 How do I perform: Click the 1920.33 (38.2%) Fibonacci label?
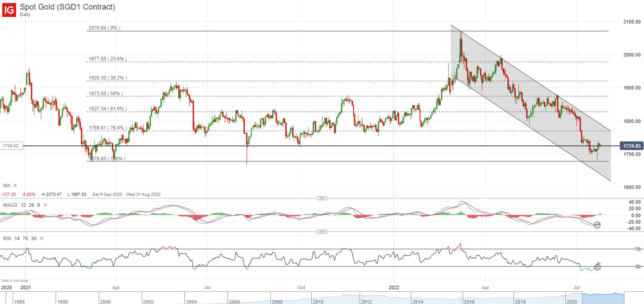point(107,78)
